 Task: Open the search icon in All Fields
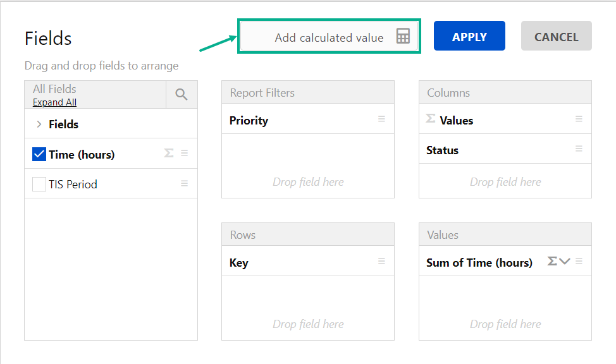tap(182, 95)
